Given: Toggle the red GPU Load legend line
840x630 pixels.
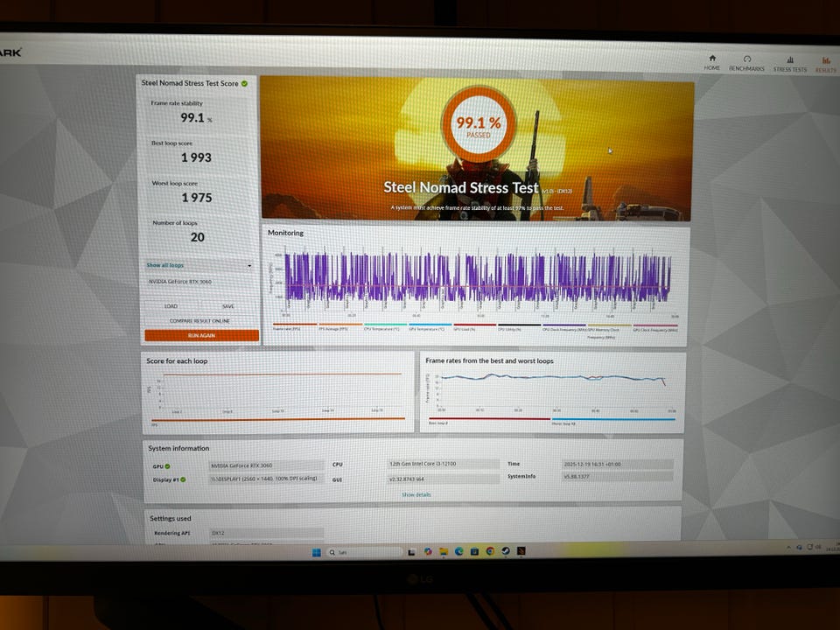Looking at the screenshot, I should [x=474, y=325].
